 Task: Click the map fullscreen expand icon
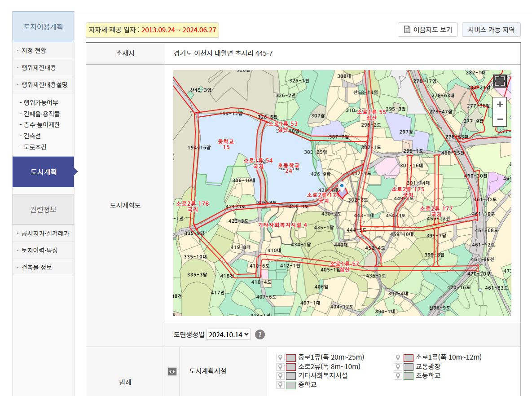coord(500,81)
